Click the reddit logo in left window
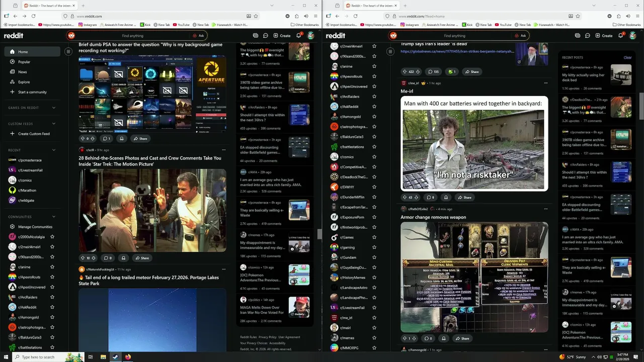644x362 pixels. pos(14,36)
